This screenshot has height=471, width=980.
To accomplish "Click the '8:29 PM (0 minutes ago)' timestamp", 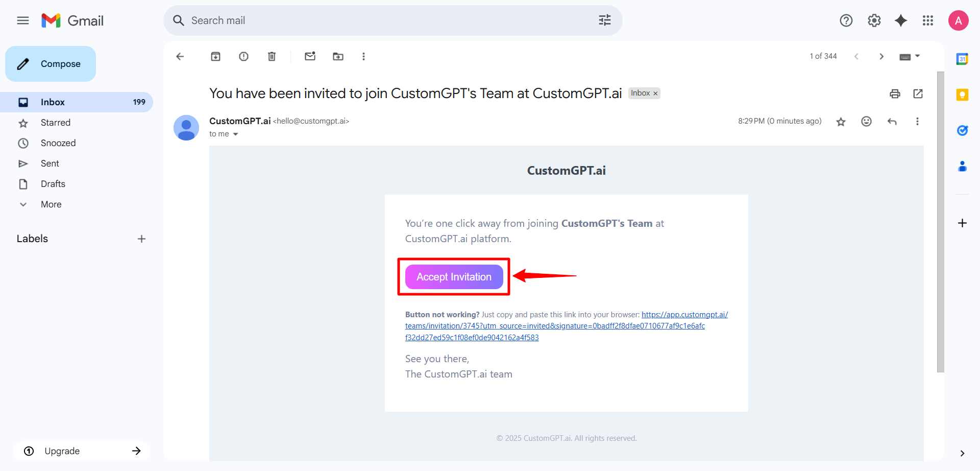I will 780,121.
